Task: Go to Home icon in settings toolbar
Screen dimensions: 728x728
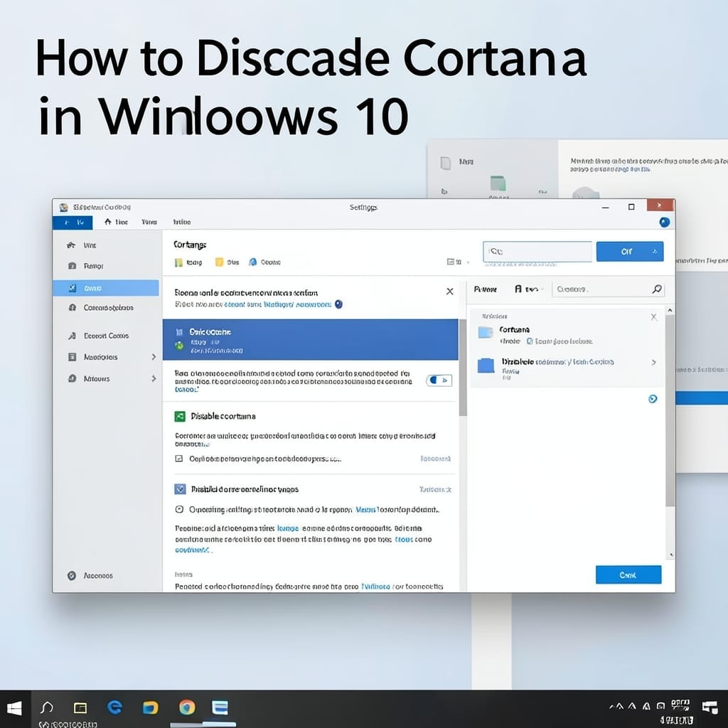Action: (x=108, y=222)
